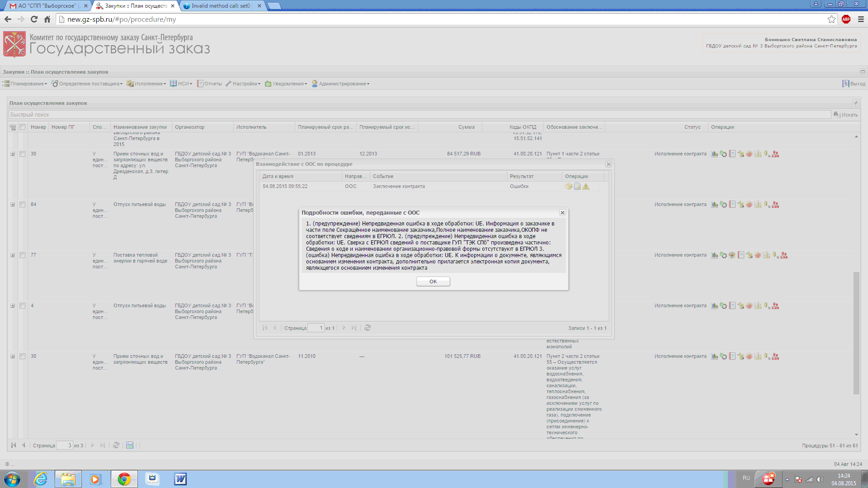Click the Выход logout link
This screenshot has width=868, height=488.
pyautogui.click(x=854, y=84)
